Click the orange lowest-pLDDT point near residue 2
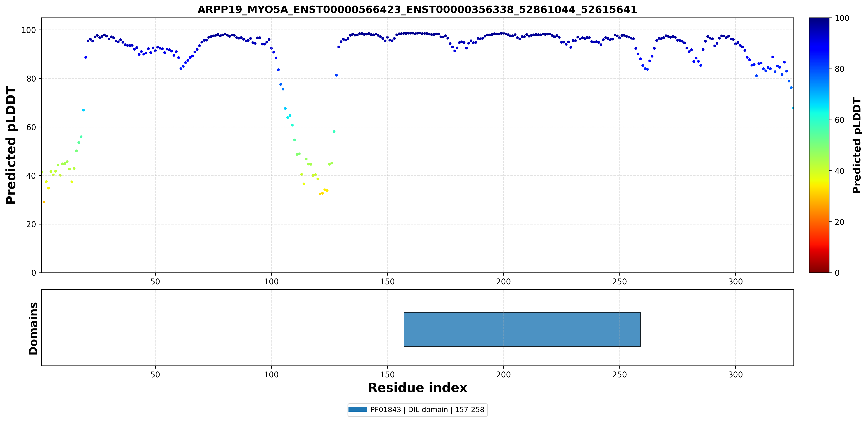Screen dimensions: 868x422 pyautogui.click(x=44, y=202)
